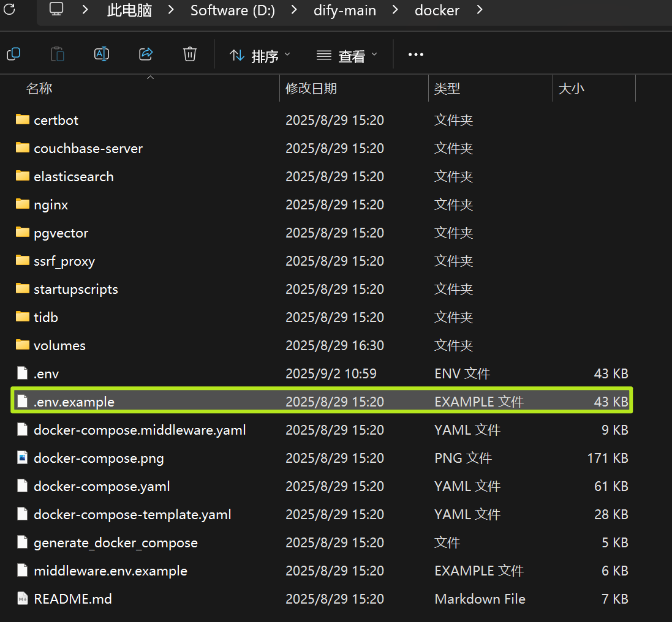This screenshot has height=622, width=672.
Task: Select middleware.env.example file name
Action: pyautogui.click(x=111, y=571)
